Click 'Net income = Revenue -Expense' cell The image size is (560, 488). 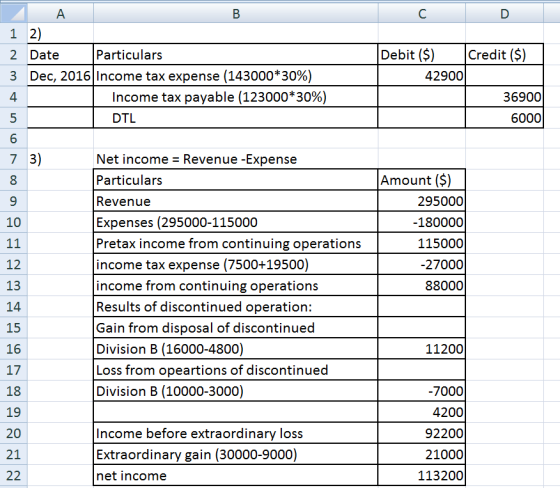click(x=236, y=159)
